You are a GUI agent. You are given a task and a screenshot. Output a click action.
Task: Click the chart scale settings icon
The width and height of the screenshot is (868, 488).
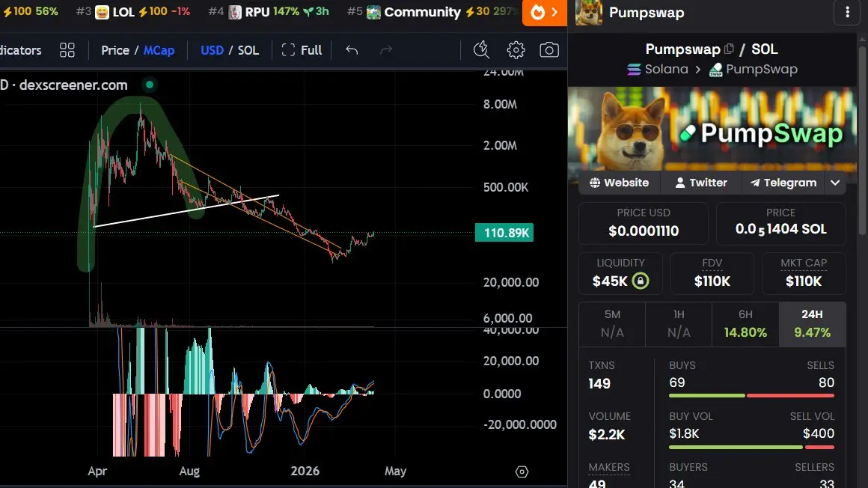[x=522, y=472]
